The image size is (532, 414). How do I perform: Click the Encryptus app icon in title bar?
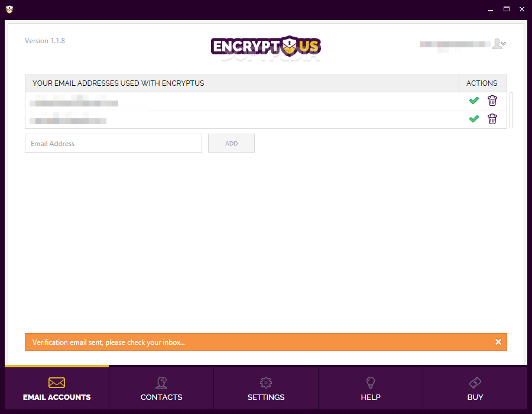point(9,9)
